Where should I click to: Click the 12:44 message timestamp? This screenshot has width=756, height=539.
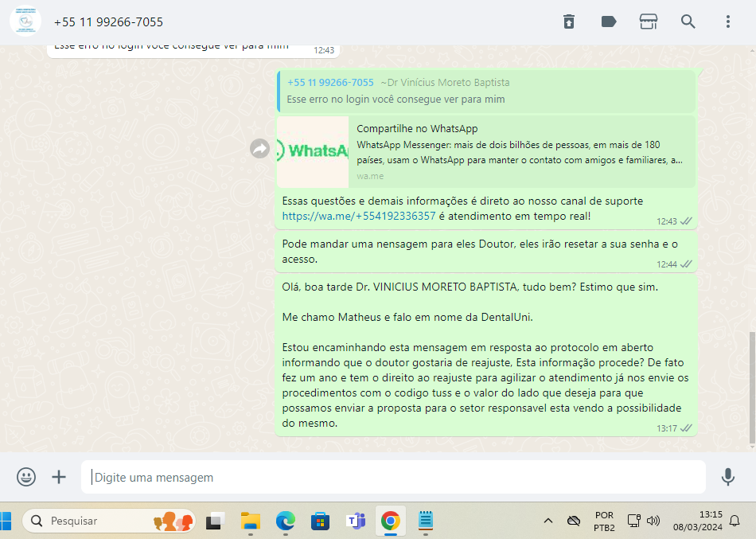coord(667,264)
